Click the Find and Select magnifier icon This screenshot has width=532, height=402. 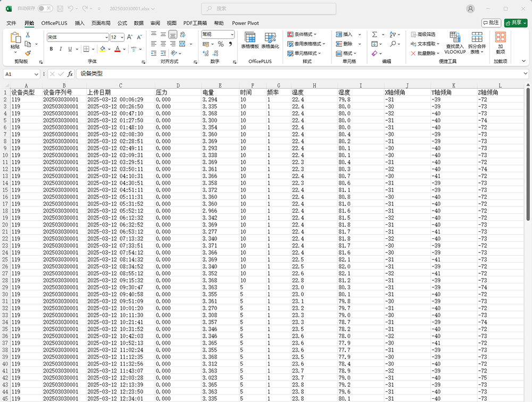(x=393, y=44)
